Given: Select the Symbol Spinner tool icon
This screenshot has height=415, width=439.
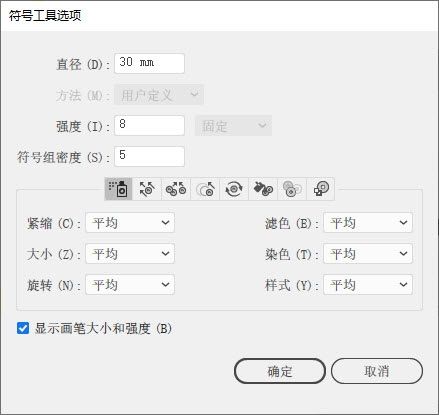Looking at the screenshot, I should 234,189.
